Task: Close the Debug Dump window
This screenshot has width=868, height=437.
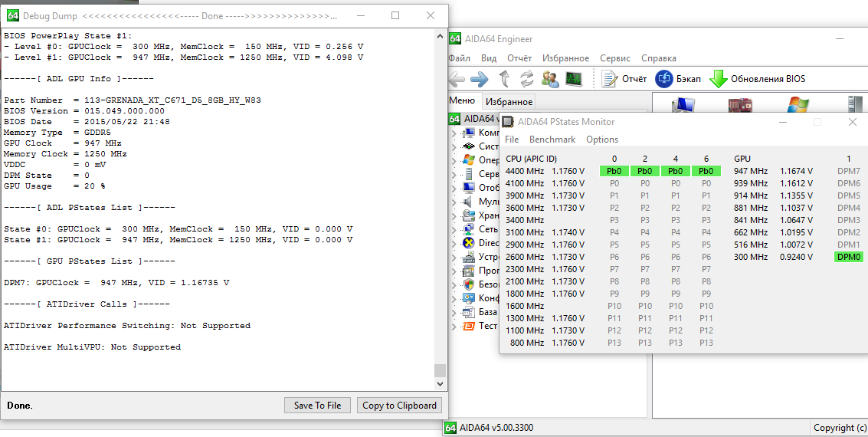Action: (430, 15)
